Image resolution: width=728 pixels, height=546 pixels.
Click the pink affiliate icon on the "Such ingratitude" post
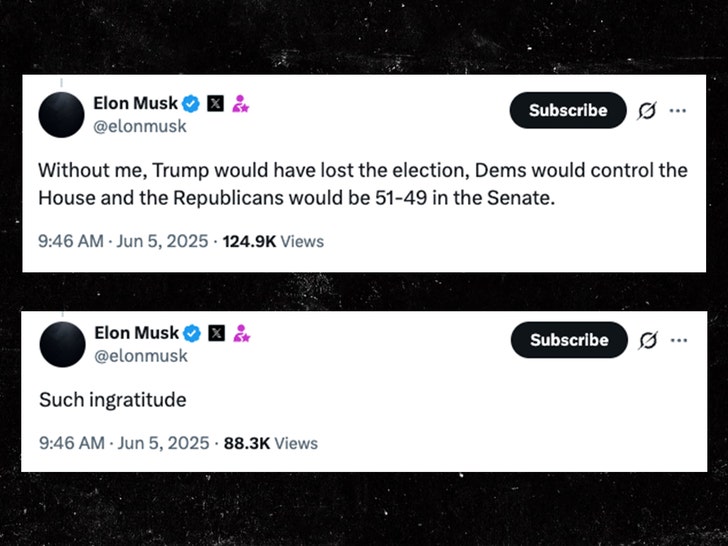pyautogui.click(x=241, y=333)
